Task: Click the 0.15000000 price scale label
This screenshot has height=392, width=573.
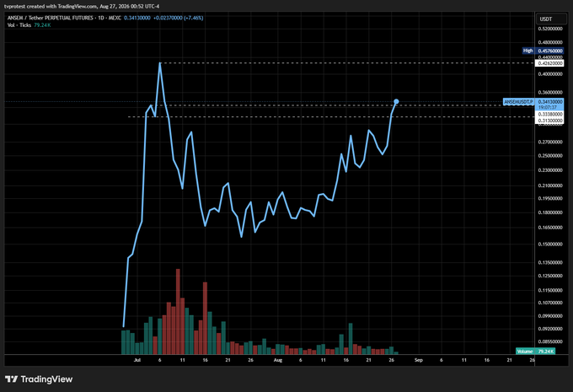Action: pos(550,244)
